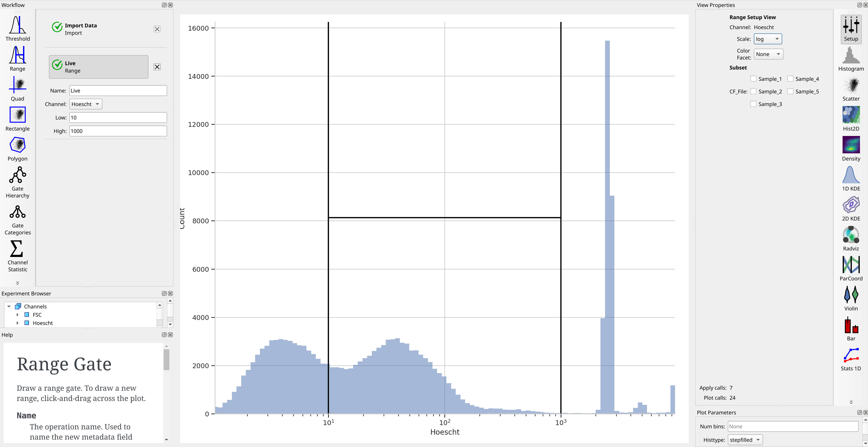
Task: Open the Hist2D view
Action: [851, 119]
